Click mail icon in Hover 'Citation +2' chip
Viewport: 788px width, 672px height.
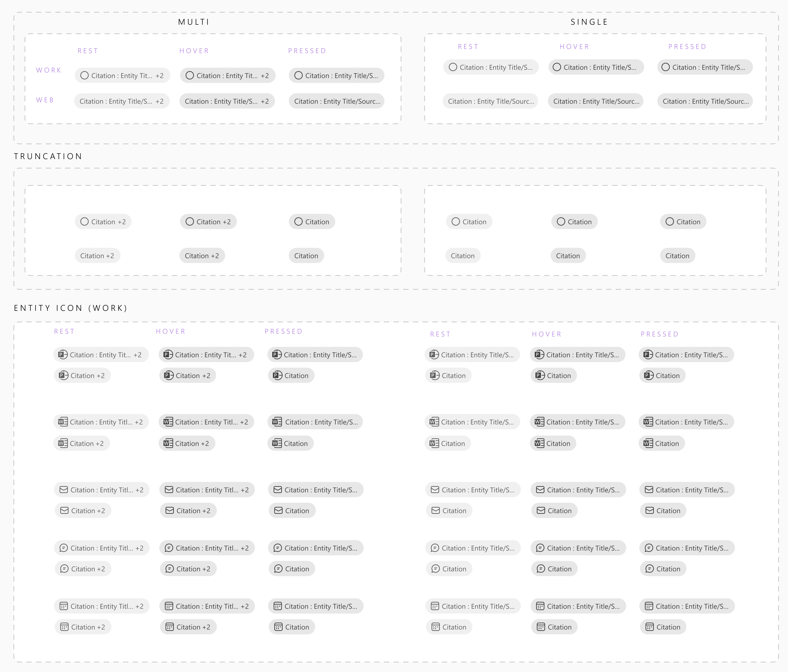tap(170, 510)
